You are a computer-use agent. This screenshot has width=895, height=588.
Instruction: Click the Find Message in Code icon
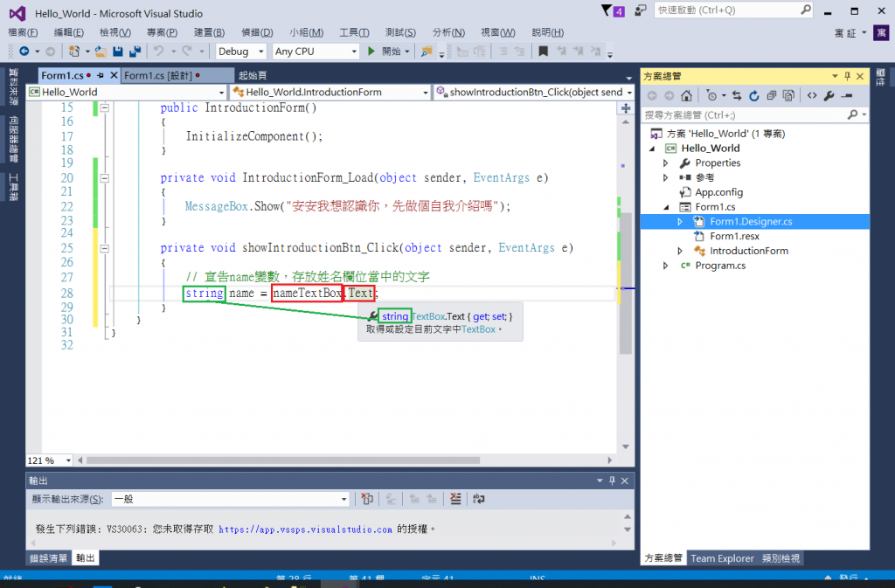coord(367,499)
